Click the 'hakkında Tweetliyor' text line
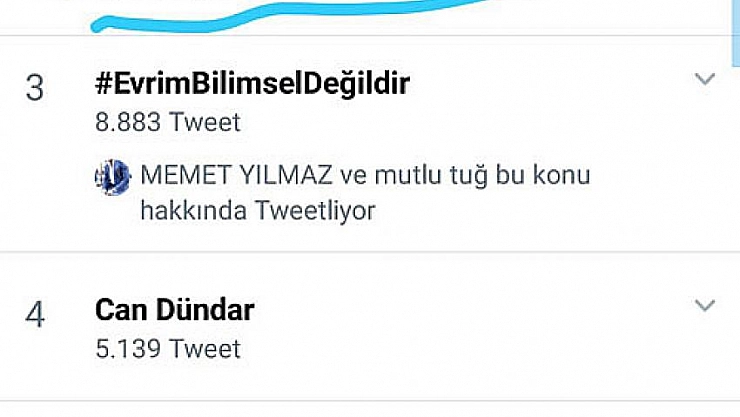This screenshot has width=740, height=417. click(258, 210)
